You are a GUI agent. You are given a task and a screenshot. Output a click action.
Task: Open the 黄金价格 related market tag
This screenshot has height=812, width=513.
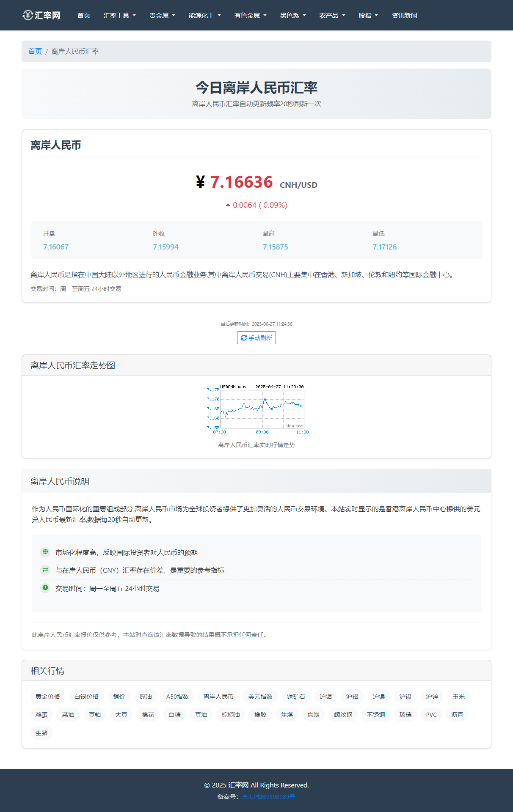pyautogui.click(x=48, y=697)
